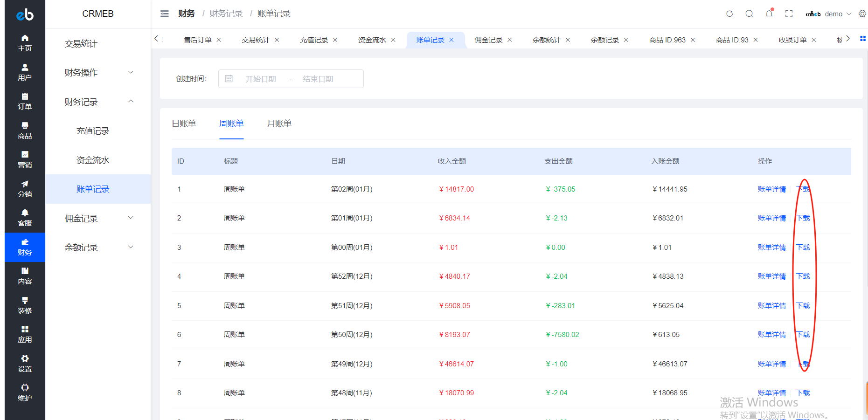
Task: Close the 余额统计 tab
Action: point(568,40)
